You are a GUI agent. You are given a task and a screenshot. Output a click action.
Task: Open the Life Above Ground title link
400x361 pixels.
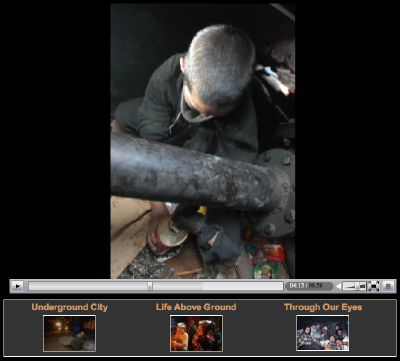pyautogui.click(x=196, y=307)
